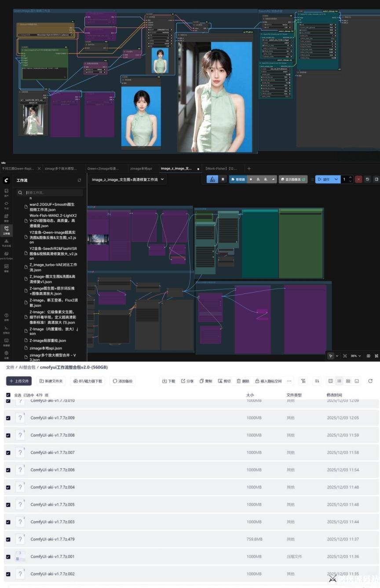Select the image_z_image_文 active tab
Image resolution: width=380 pixels, height=588 pixels.
coord(176,168)
